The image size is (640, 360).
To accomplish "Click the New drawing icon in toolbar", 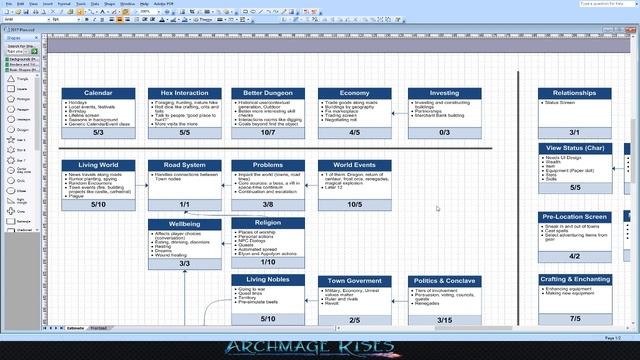I will tap(7, 12).
